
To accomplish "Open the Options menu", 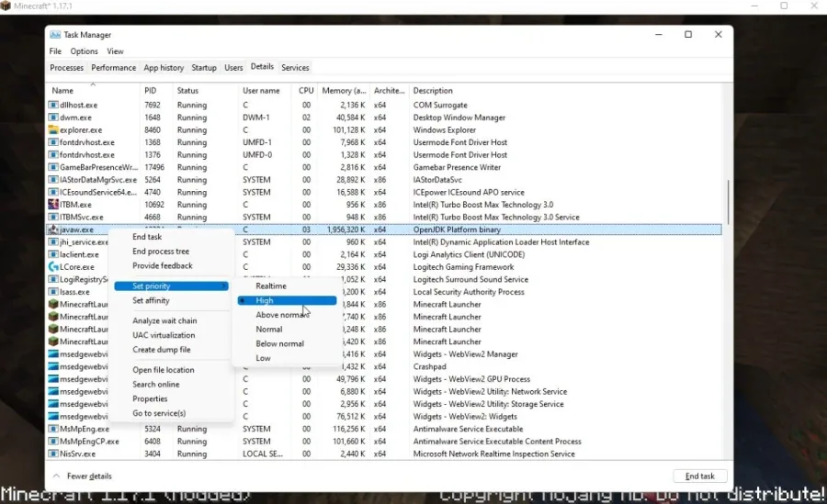I will tap(84, 51).
